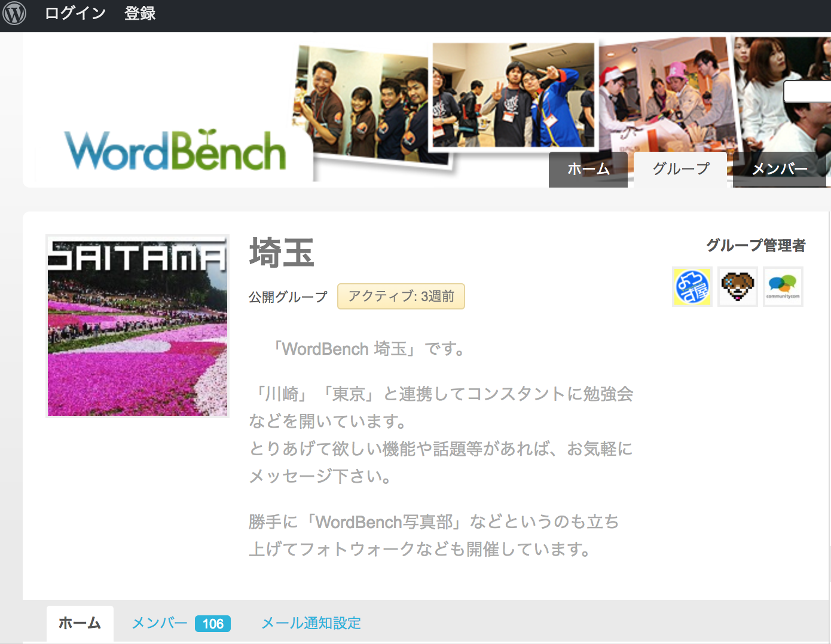
Task: Click the 106 member count badge
Action: pos(213,624)
